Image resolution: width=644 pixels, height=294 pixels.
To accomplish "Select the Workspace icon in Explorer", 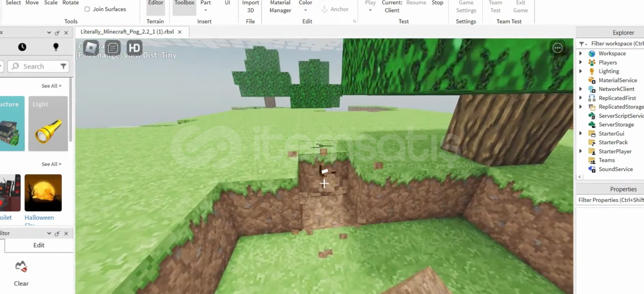I will pyautogui.click(x=592, y=53).
